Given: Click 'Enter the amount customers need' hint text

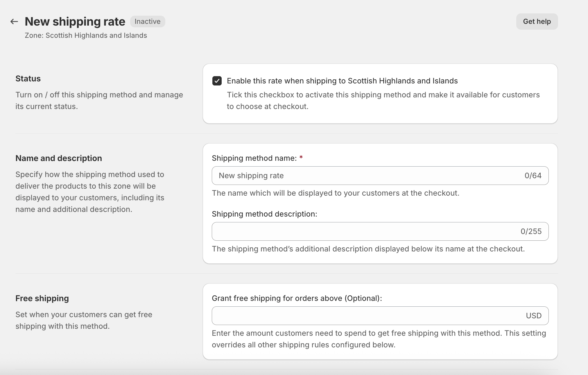Looking at the screenshot, I should coord(379,339).
